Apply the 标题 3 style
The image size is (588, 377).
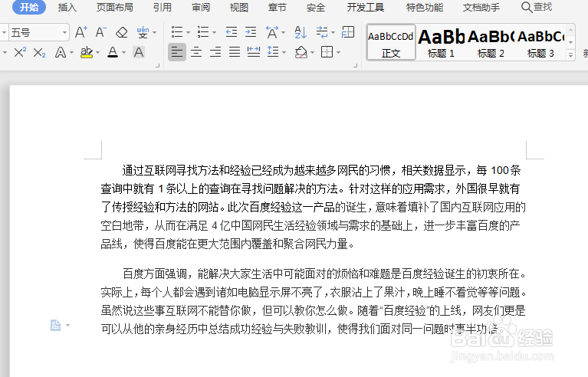pos(540,43)
